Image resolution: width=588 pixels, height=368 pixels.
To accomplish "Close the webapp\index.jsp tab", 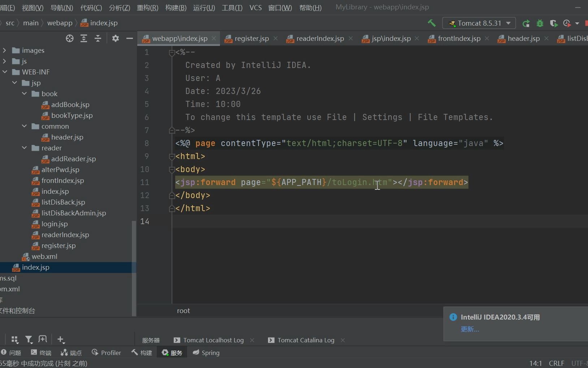I will click(214, 38).
